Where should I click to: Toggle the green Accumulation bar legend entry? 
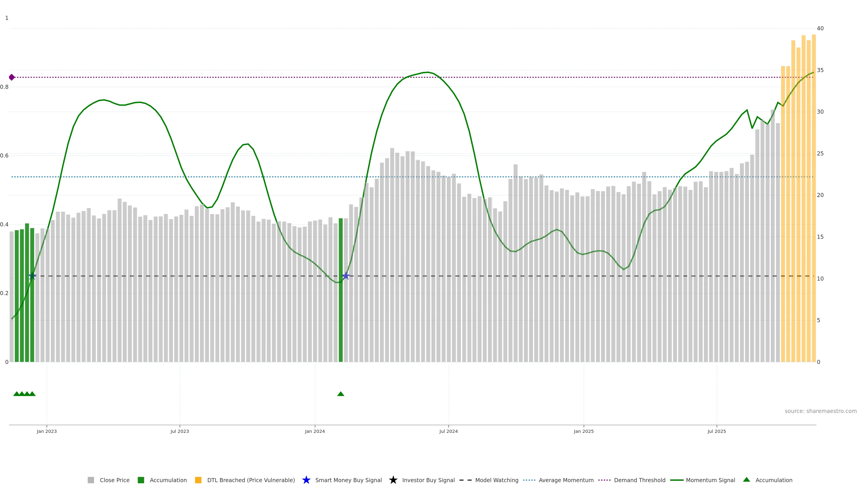click(141, 480)
